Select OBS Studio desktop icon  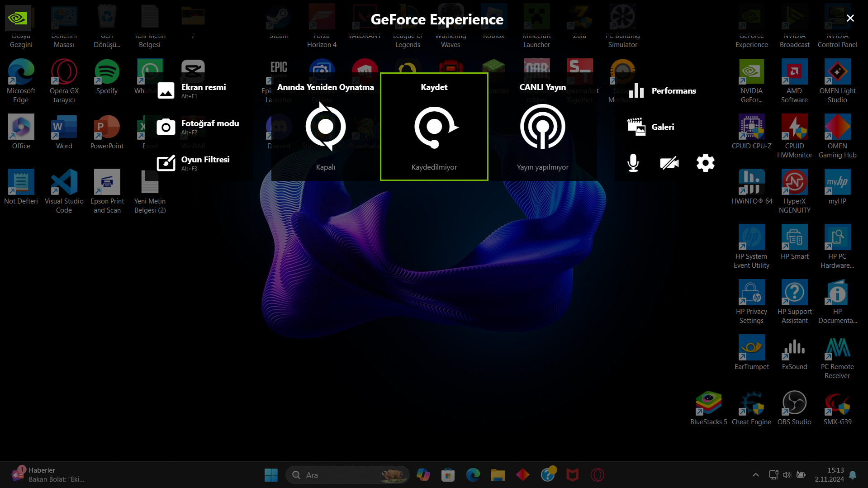(x=795, y=407)
